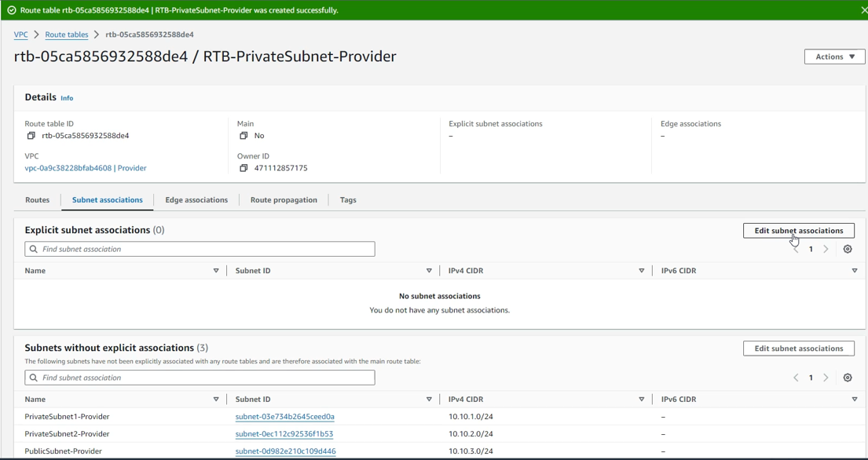Screen dimensions: 868x460
Task: Copy the route table ID
Action: tap(31, 136)
